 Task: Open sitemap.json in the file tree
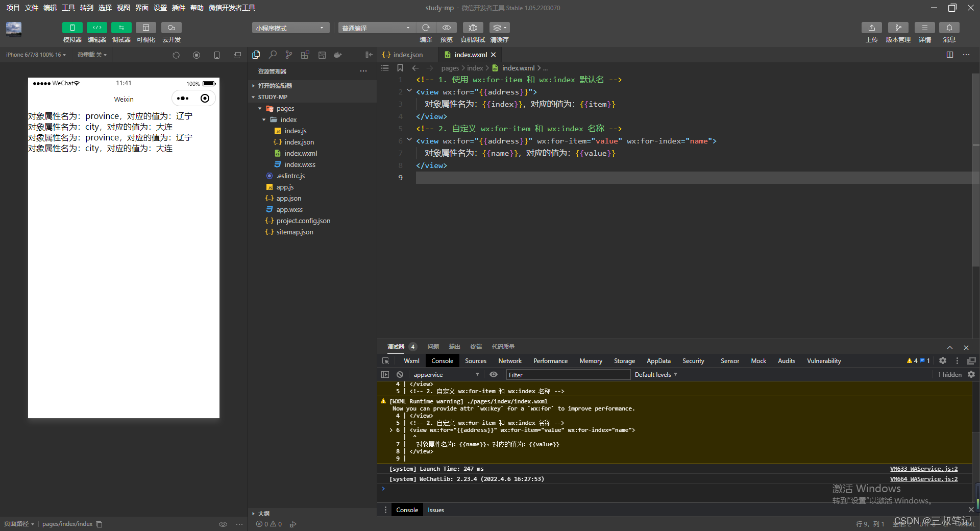tap(295, 232)
